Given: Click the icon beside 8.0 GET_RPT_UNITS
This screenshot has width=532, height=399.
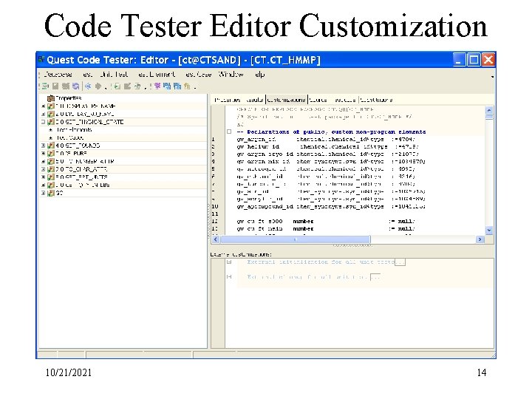Looking at the screenshot, I should [51, 177].
